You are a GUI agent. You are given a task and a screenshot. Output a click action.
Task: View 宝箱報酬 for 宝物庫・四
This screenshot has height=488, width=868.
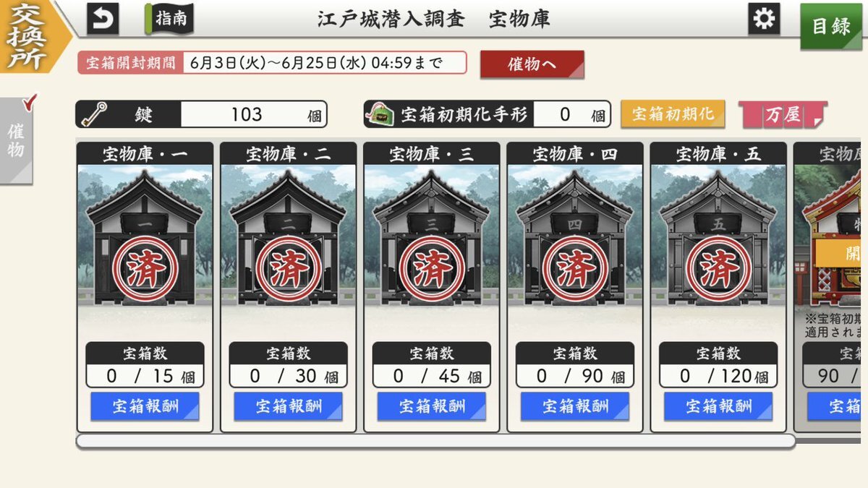(575, 406)
